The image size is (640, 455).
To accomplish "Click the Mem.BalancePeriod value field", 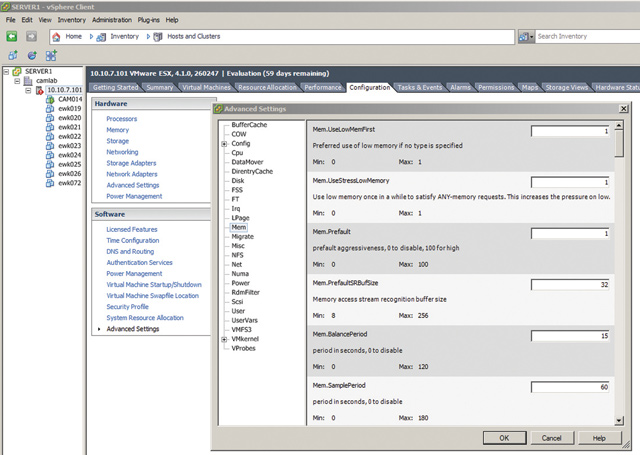I will click(570, 336).
